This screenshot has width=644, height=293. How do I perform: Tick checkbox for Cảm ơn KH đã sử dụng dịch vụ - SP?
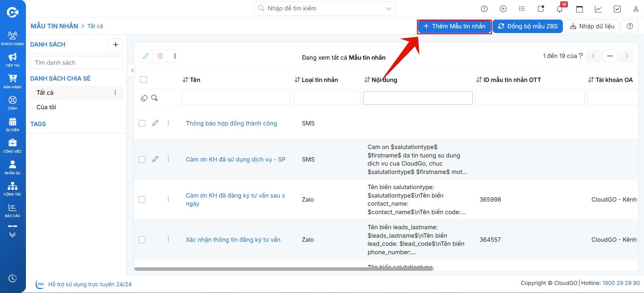coord(142,159)
